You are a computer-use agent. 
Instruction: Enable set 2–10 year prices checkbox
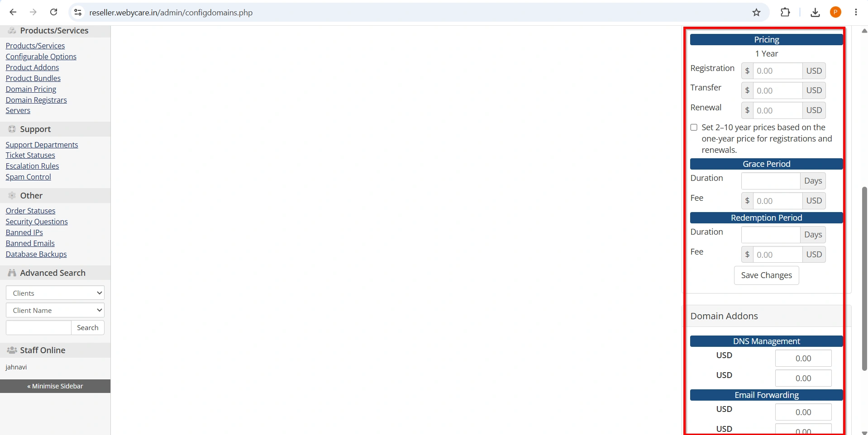click(x=694, y=128)
